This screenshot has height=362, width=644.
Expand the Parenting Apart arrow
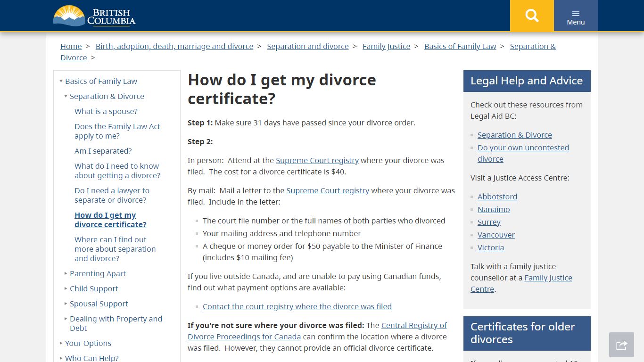66,273
